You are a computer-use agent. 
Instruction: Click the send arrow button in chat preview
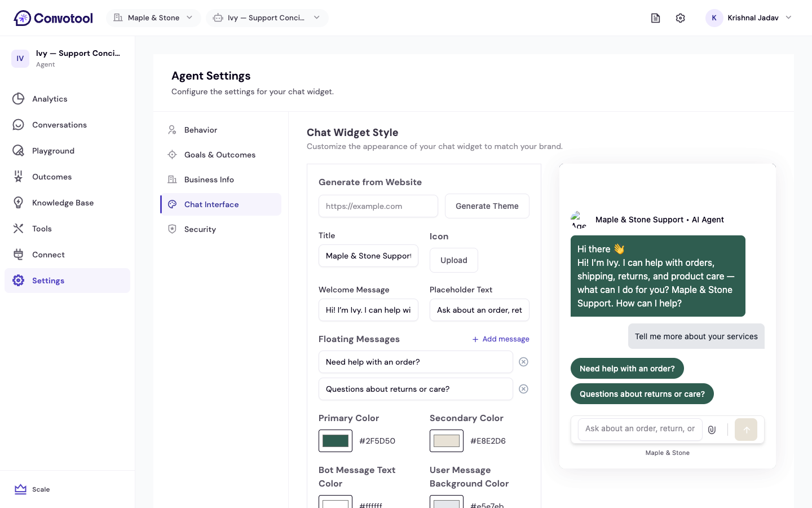pos(746,430)
